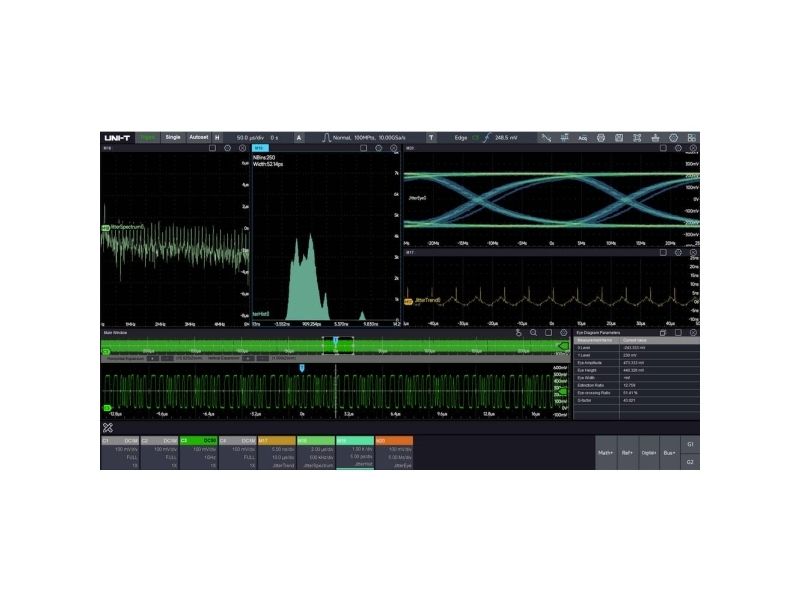Image resolution: width=800 pixels, height=600 pixels.
Task: Click the touch gesture hand icon in Main Window
Action: [518, 333]
